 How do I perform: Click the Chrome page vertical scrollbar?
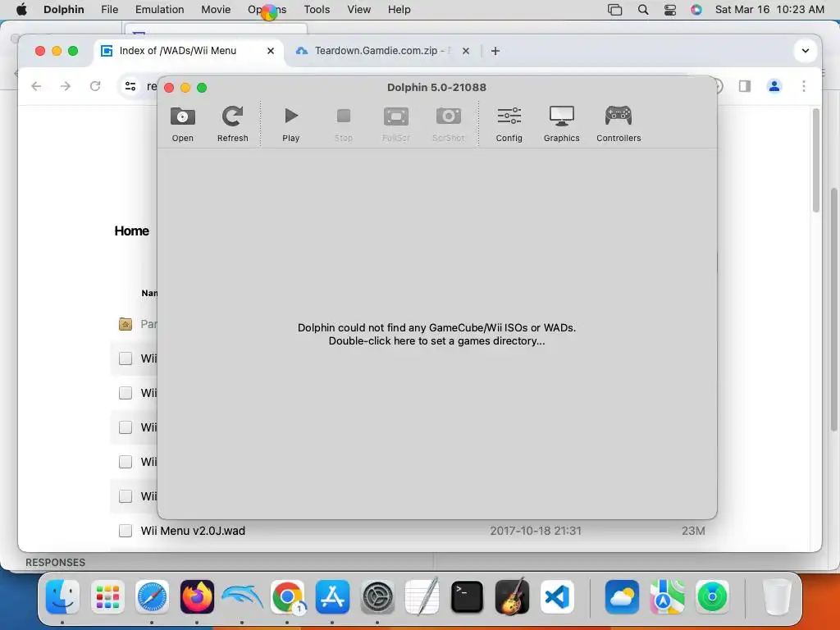pos(815,160)
